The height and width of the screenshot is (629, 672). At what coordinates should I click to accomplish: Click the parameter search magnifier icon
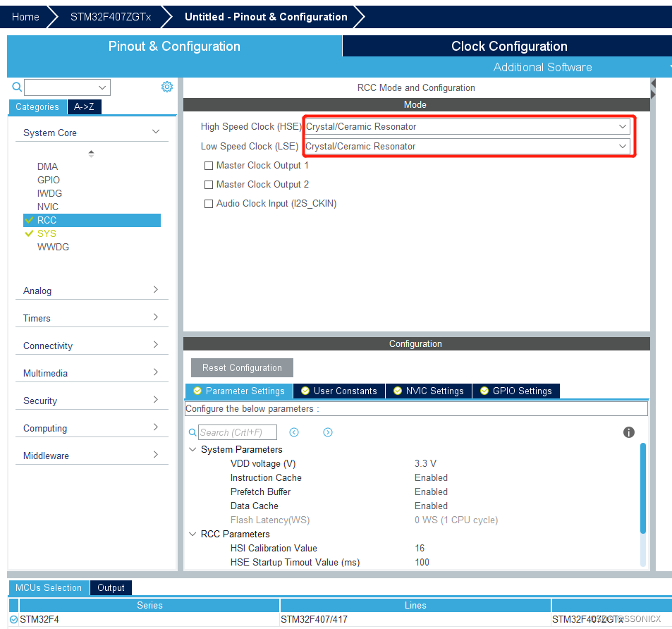[193, 432]
